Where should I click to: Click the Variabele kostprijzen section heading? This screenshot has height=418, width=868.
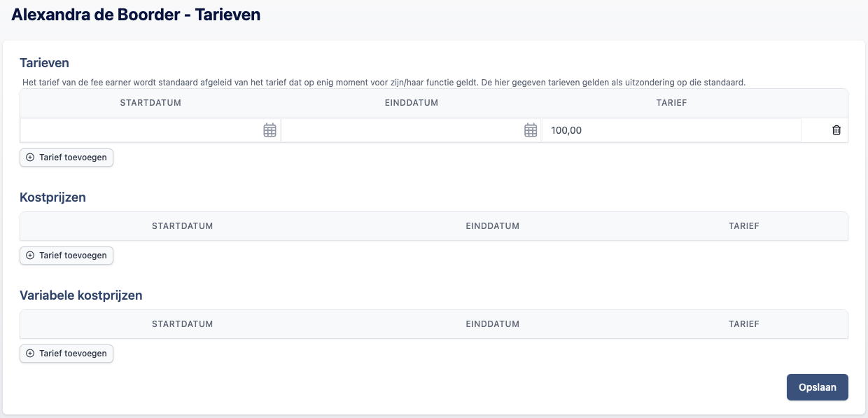click(81, 295)
